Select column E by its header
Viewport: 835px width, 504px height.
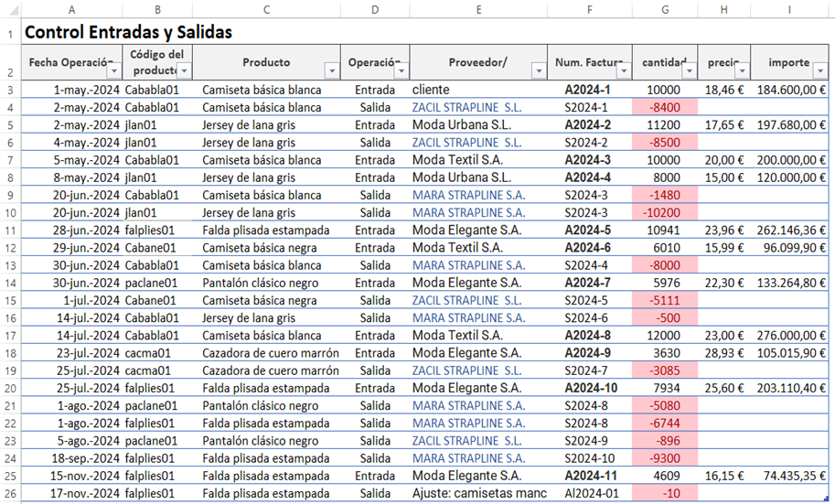(x=478, y=9)
